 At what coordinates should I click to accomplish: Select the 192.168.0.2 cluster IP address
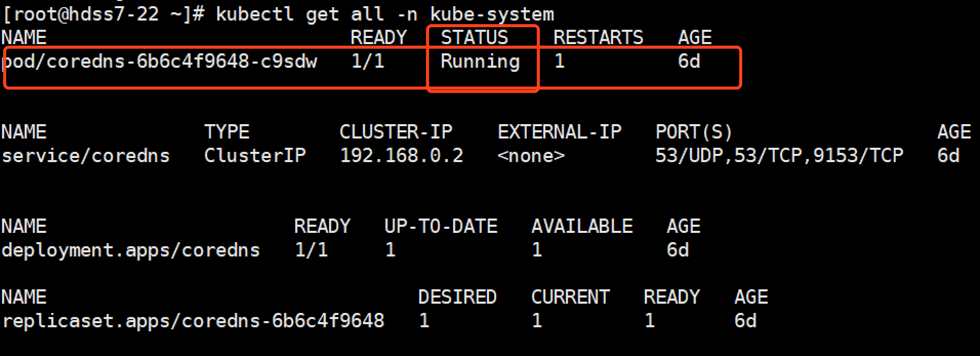point(401,155)
